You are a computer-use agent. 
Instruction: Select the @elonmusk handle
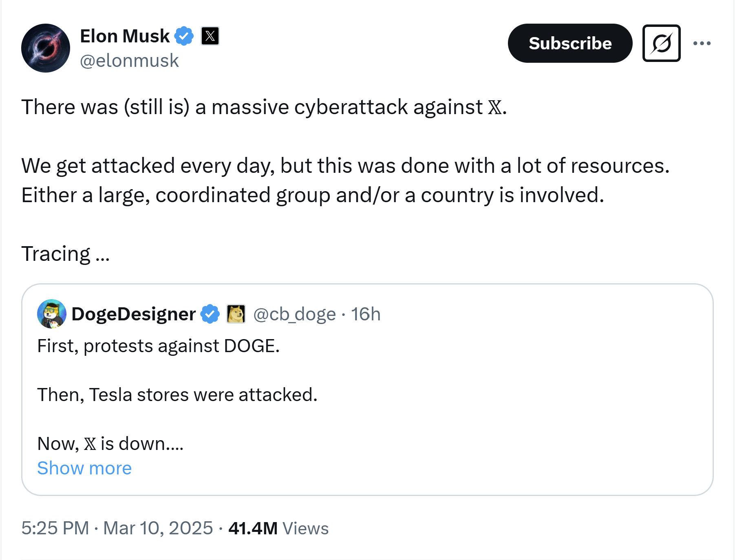[x=129, y=60]
